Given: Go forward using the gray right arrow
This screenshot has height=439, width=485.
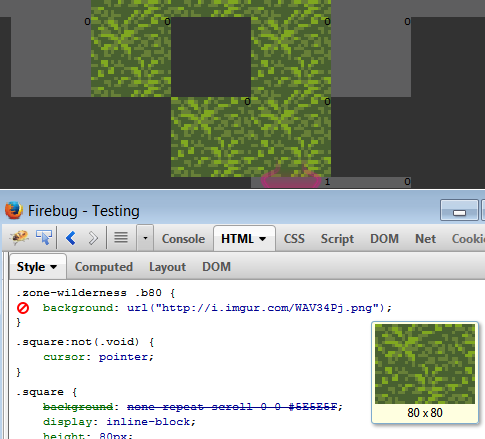Looking at the screenshot, I should 93,238.
